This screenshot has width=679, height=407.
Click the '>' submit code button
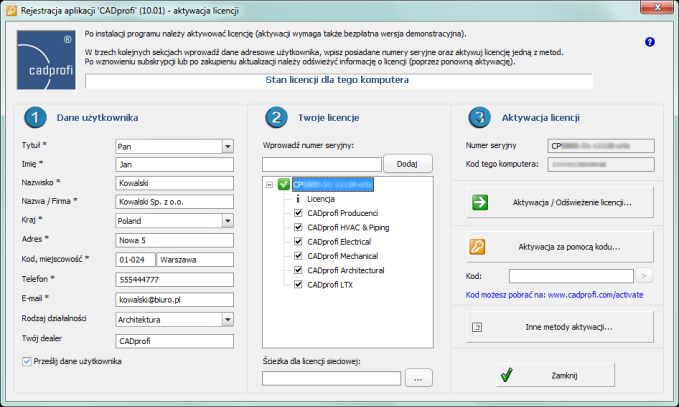644,275
